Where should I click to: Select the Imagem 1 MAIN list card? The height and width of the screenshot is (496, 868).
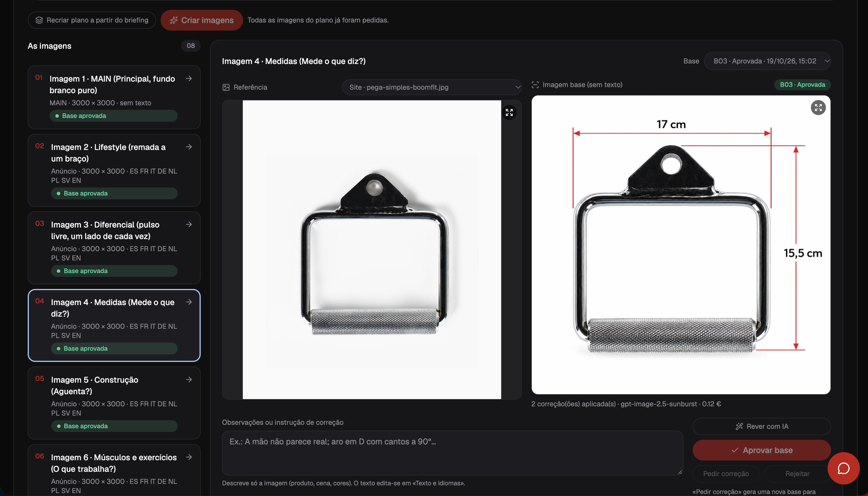tap(114, 97)
